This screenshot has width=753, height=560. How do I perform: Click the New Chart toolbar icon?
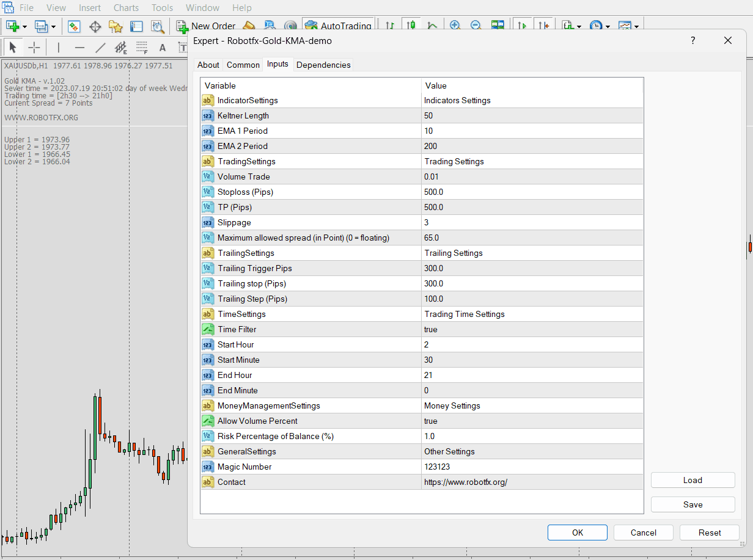coord(13,26)
